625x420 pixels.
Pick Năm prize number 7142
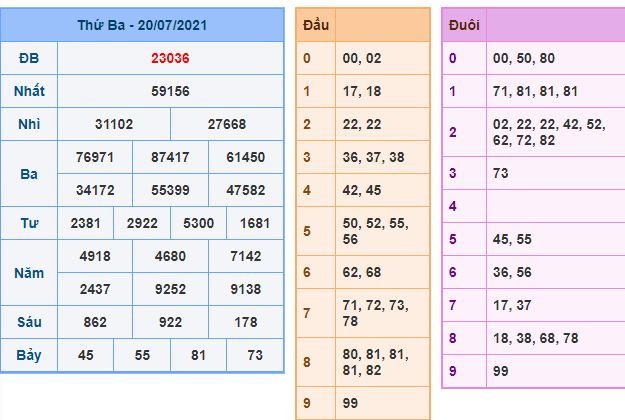[246, 256]
